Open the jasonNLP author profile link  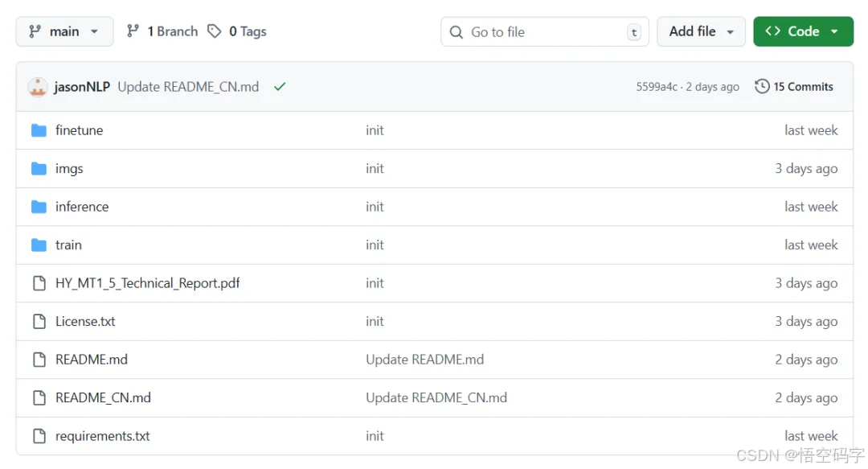82,87
